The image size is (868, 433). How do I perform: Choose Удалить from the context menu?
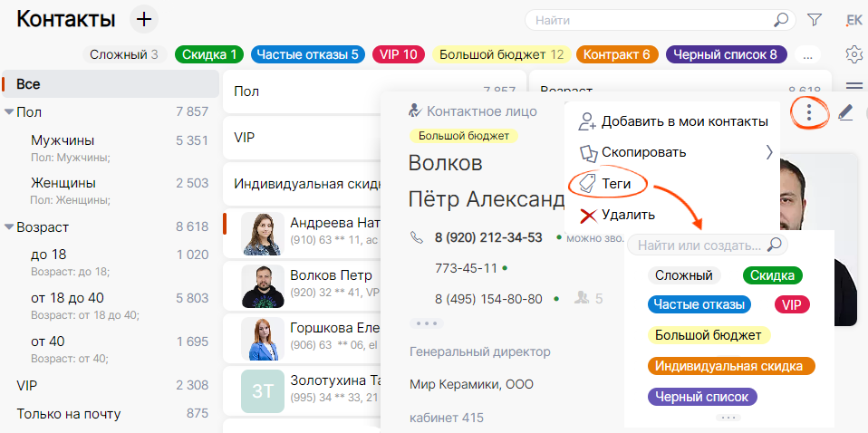[627, 215]
